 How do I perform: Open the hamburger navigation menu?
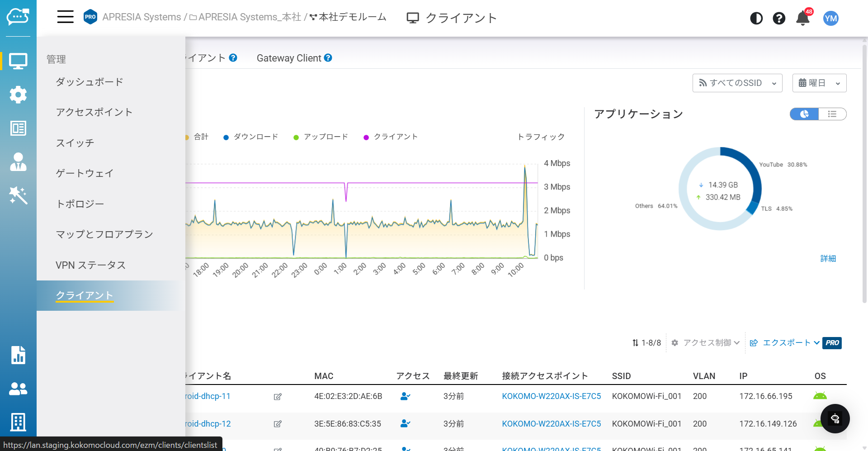65,17
